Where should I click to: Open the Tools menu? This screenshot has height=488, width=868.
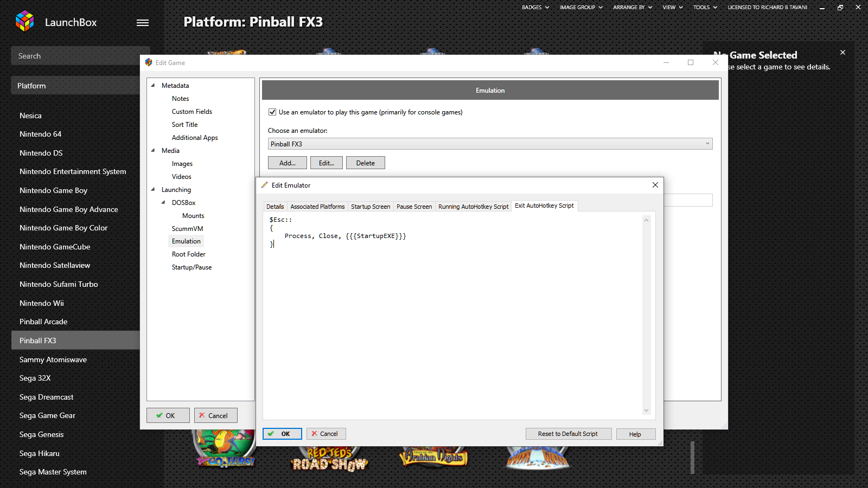click(705, 8)
